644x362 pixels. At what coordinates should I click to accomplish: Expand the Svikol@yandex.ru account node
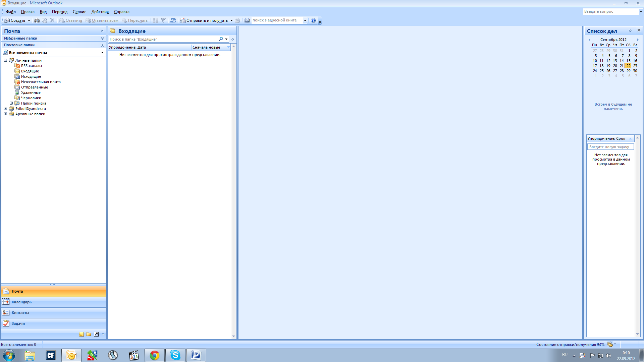pyautogui.click(x=6, y=109)
